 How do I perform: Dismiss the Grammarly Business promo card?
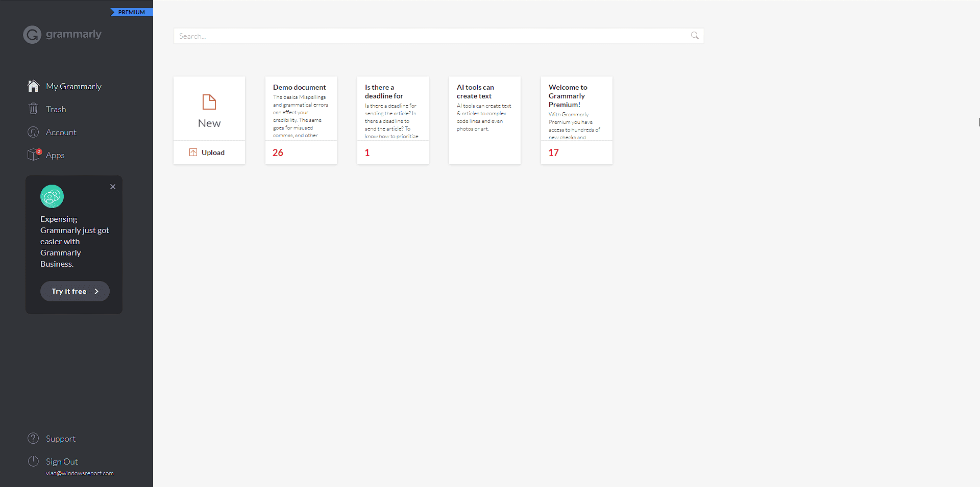pyautogui.click(x=113, y=187)
